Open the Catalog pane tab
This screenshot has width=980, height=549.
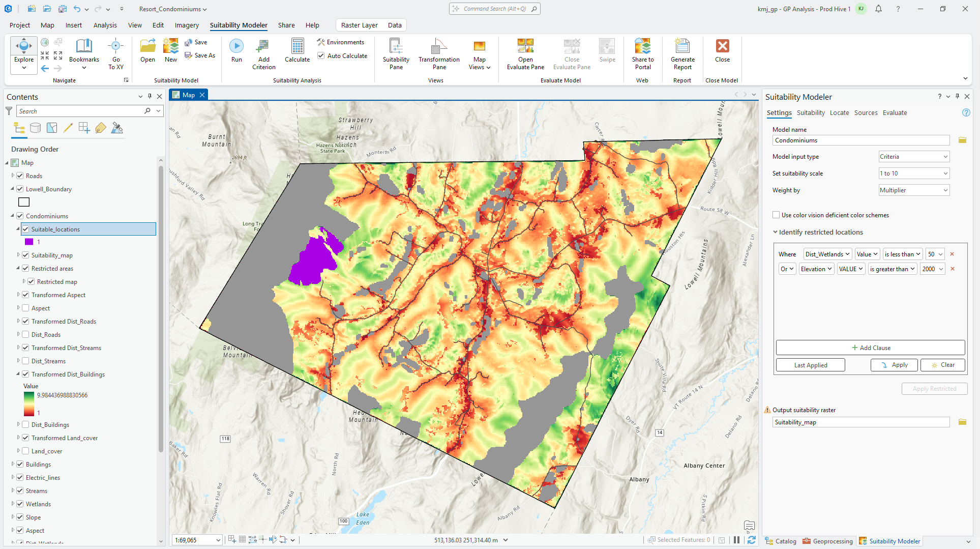coord(781,541)
